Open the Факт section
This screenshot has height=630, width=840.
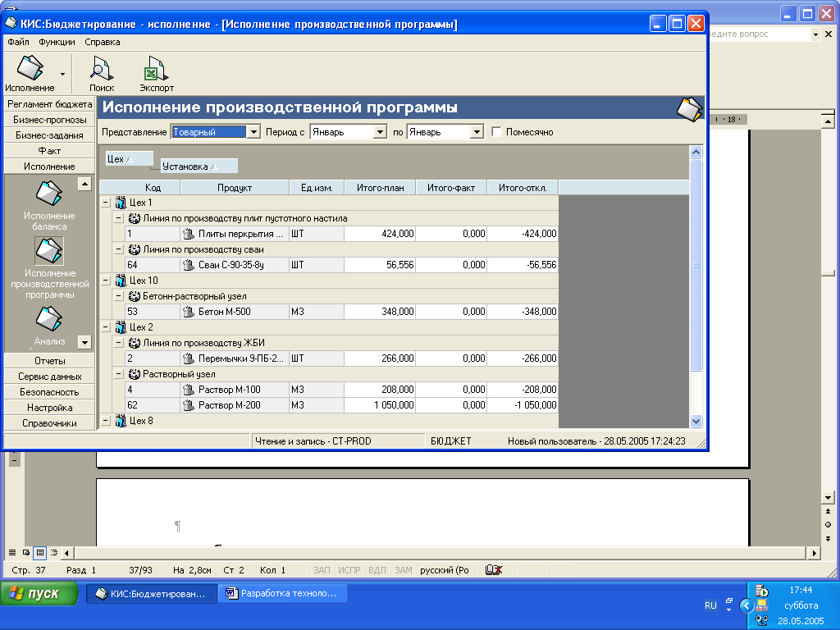click(x=49, y=151)
